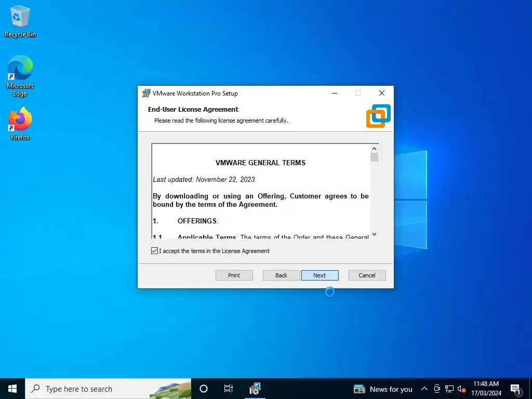Click the license text scroll down arrow
This screenshot has width=532, height=399.
[374, 234]
